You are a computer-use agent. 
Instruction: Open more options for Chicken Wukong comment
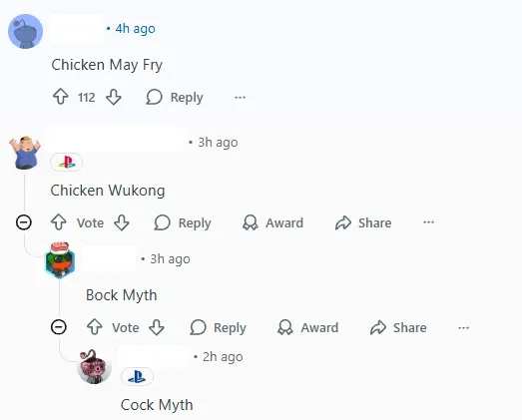(x=428, y=222)
